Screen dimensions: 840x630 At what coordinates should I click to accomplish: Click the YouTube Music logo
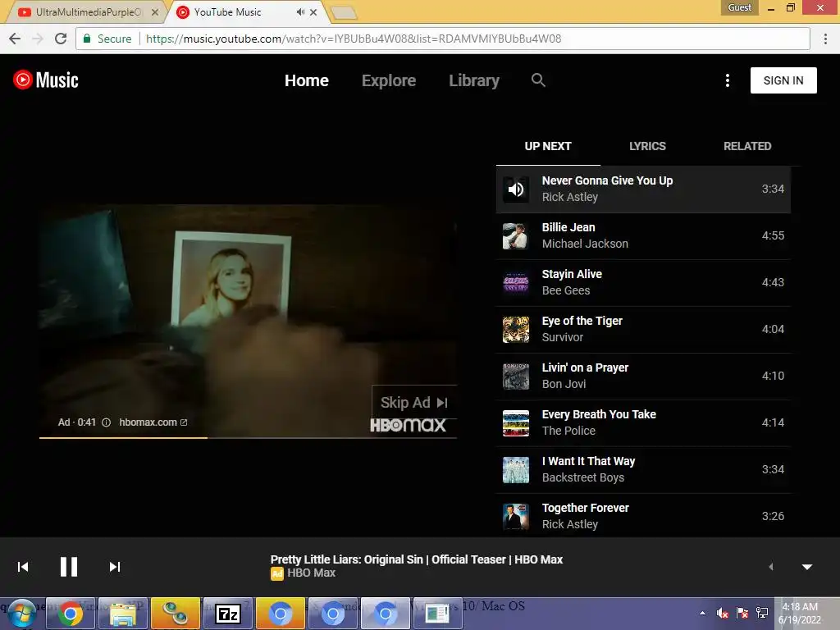coord(46,80)
